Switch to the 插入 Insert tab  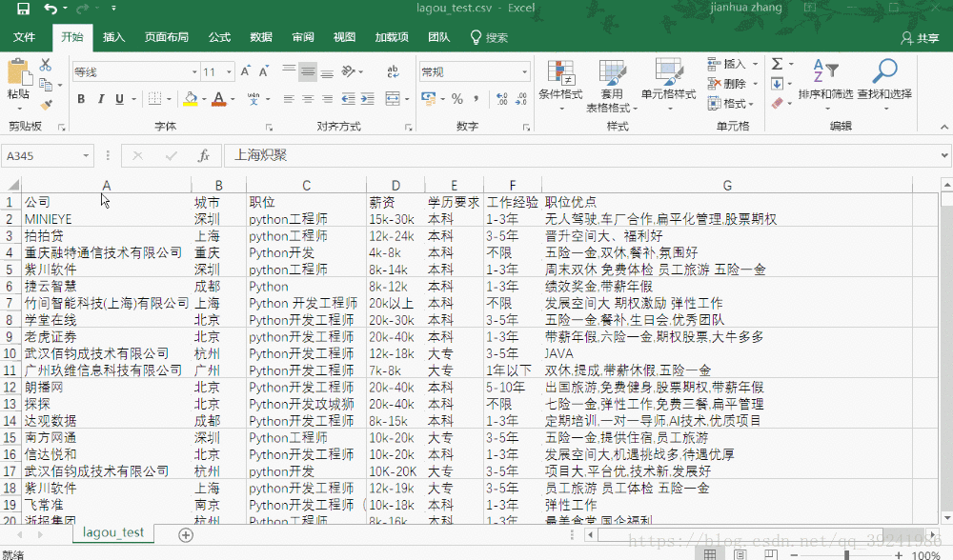coord(113,38)
